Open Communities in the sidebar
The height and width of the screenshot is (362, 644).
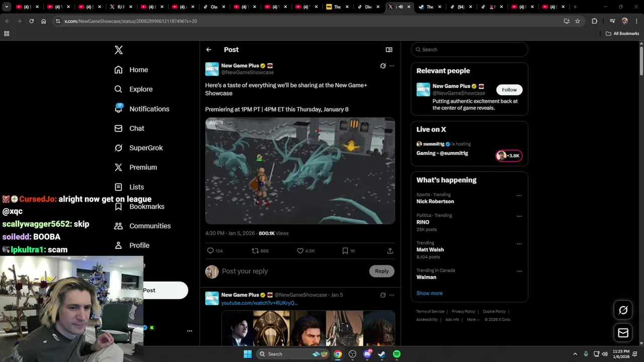pyautogui.click(x=142, y=226)
